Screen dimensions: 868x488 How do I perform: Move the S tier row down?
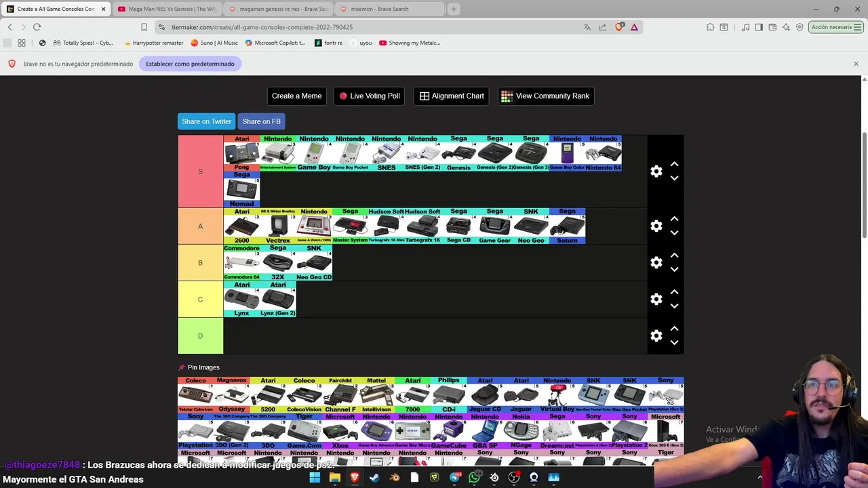[x=674, y=178]
